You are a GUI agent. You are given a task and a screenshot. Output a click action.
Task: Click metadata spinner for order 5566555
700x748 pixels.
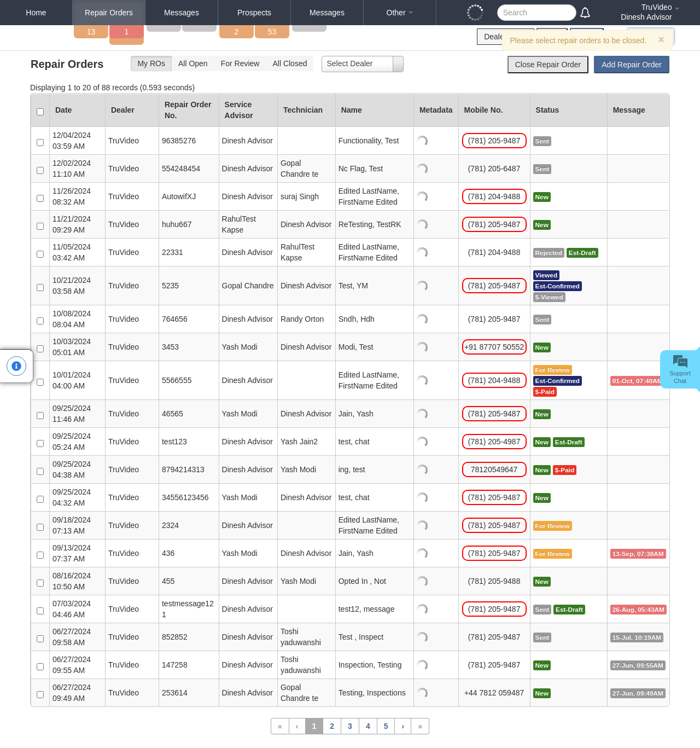[422, 380]
